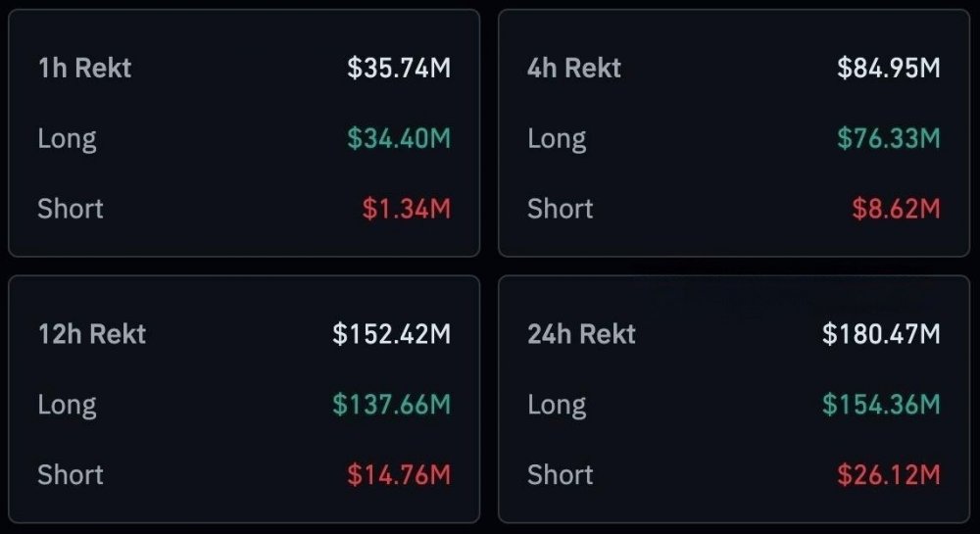Click the Short label in 24h card
The height and width of the screenshot is (534, 980).
click(561, 475)
